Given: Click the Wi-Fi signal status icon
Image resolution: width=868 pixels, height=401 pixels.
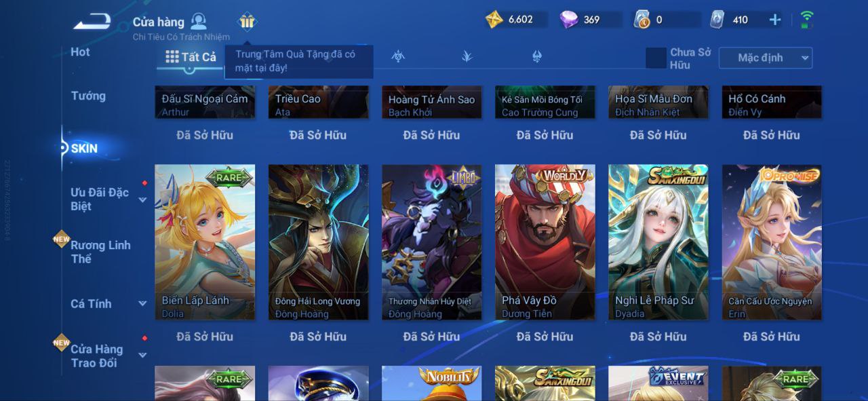Looking at the screenshot, I should pyautogui.click(x=807, y=19).
